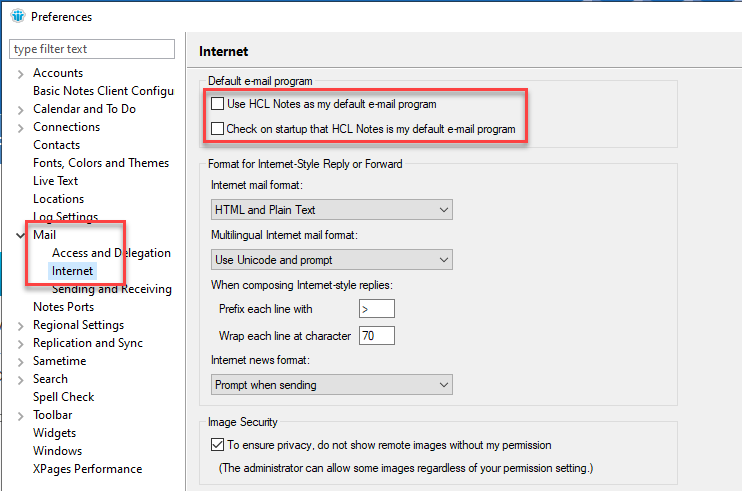Check the startup default e-mail program check option
This screenshot has width=742, height=491.
tap(217, 129)
